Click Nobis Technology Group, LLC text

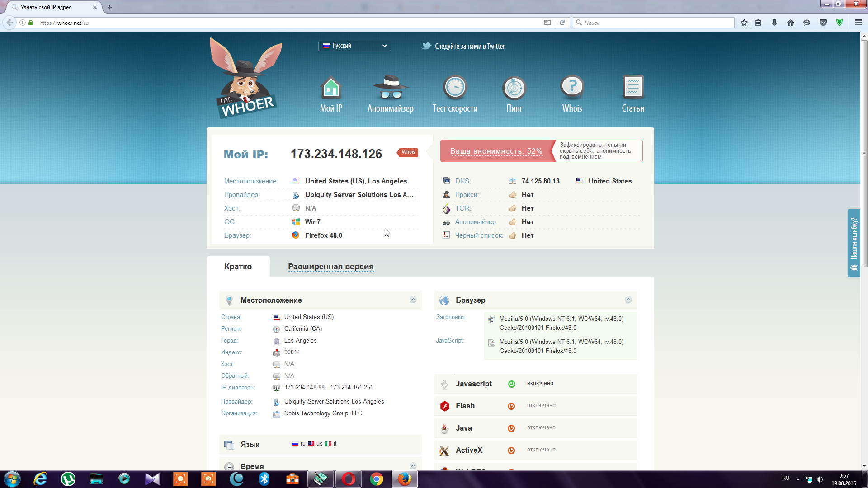point(323,413)
